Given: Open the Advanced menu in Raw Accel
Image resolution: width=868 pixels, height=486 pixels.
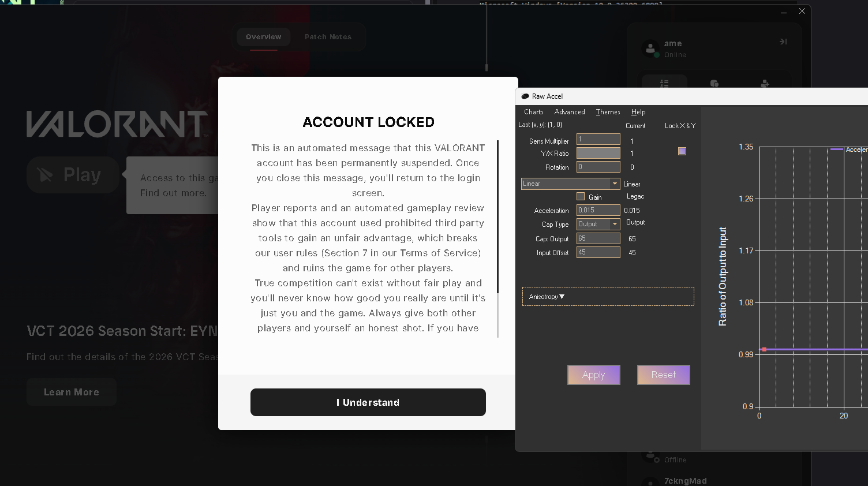Looking at the screenshot, I should click(x=570, y=112).
